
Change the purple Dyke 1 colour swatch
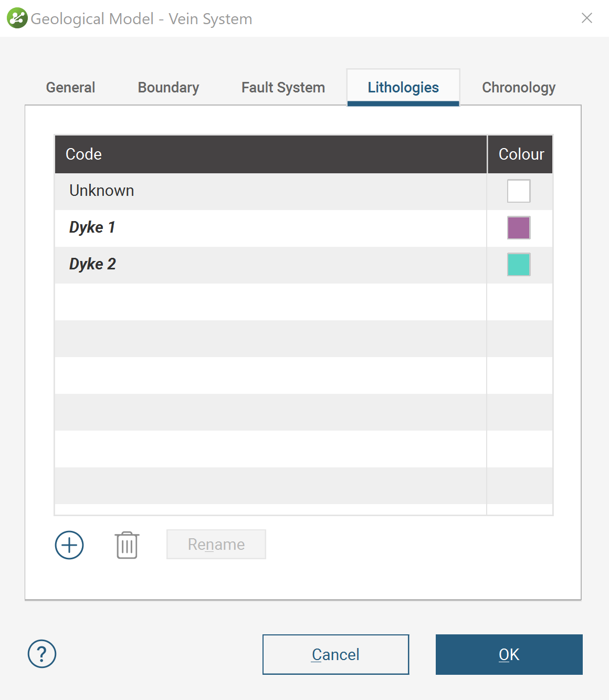pos(519,228)
